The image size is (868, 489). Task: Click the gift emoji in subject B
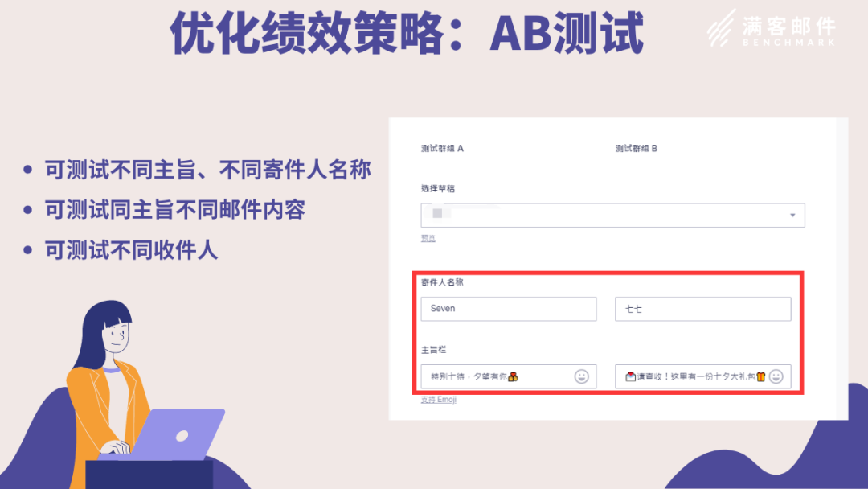761,376
